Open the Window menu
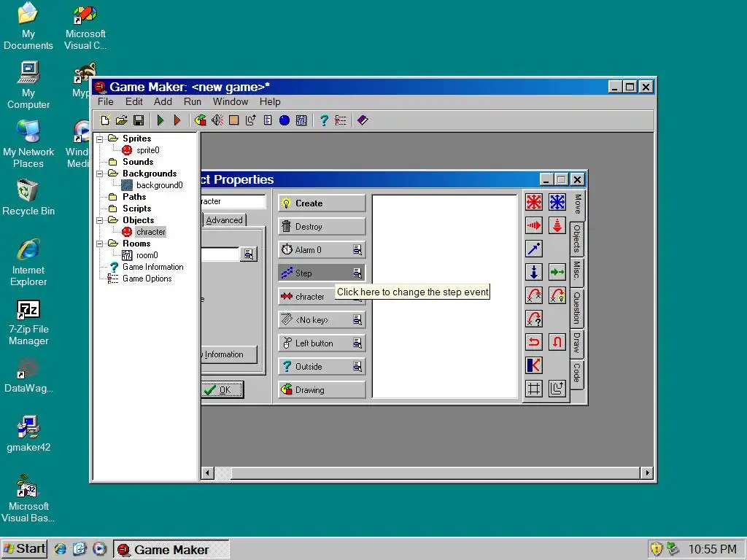This screenshot has height=560, width=747. (x=230, y=102)
